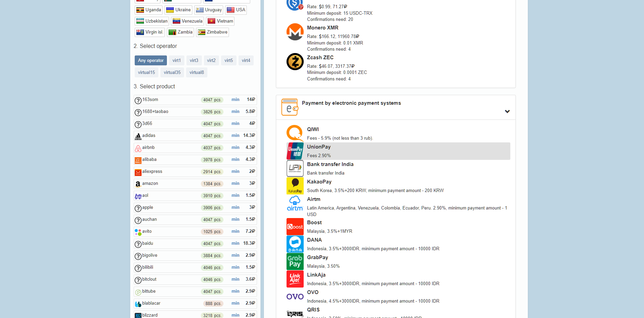Choose operator virtual35
Image resolution: width=644 pixels, height=318 pixels.
172,73
